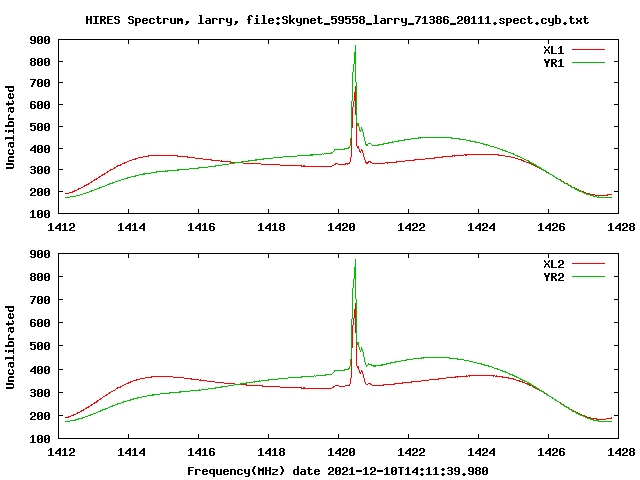
Task: Click the XL1 legend label
Action: 553,50
